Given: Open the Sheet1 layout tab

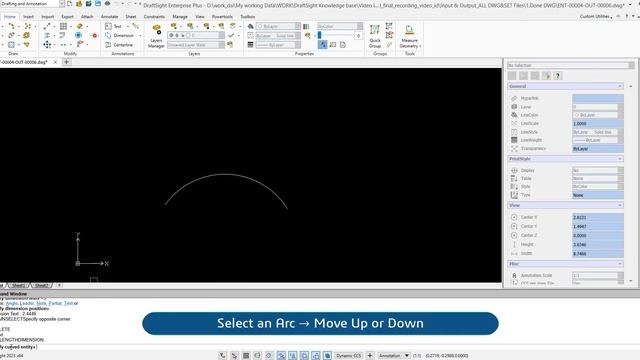Looking at the screenshot, I should pyautogui.click(x=18, y=285).
